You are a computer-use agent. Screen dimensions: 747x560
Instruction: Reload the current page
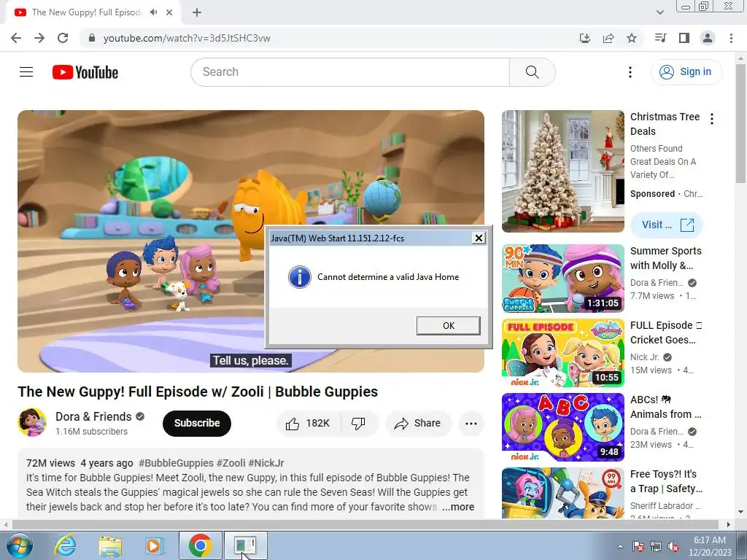click(x=63, y=38)
